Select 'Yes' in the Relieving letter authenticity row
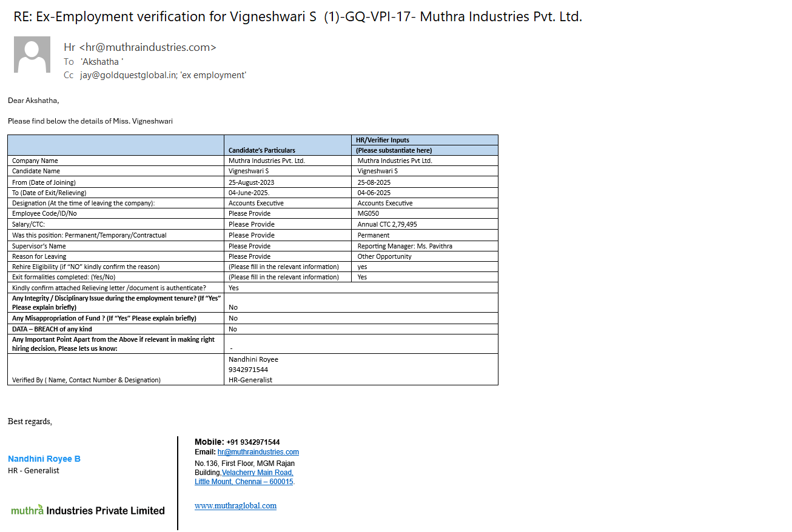792x532 pixels. click(233, 288)
